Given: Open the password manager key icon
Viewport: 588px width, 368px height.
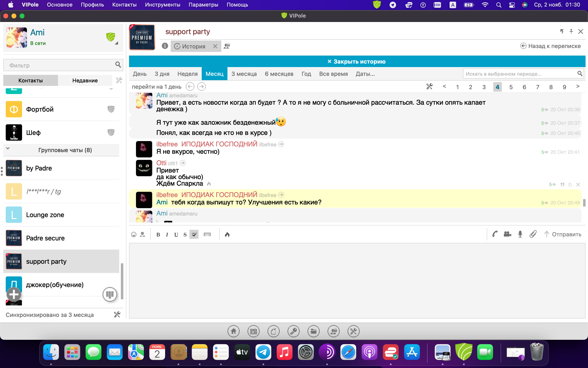Looking at the screenshot, I should (x=294, y=331).
